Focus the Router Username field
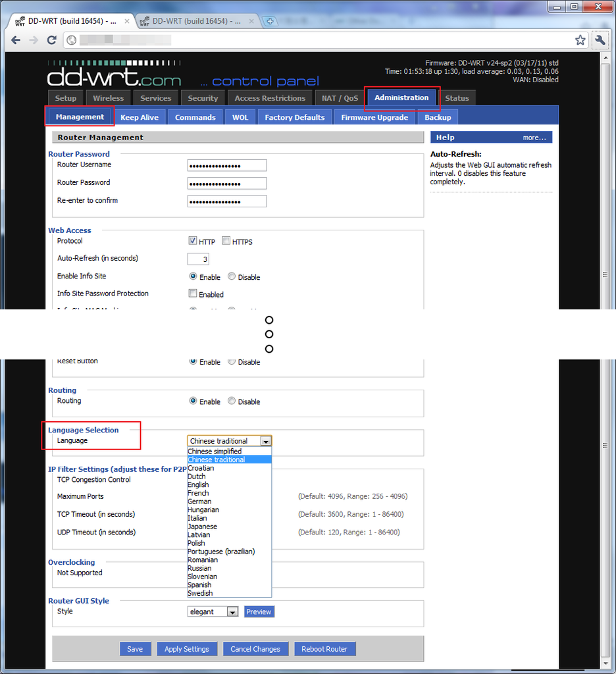 click(x=227, y=165)
